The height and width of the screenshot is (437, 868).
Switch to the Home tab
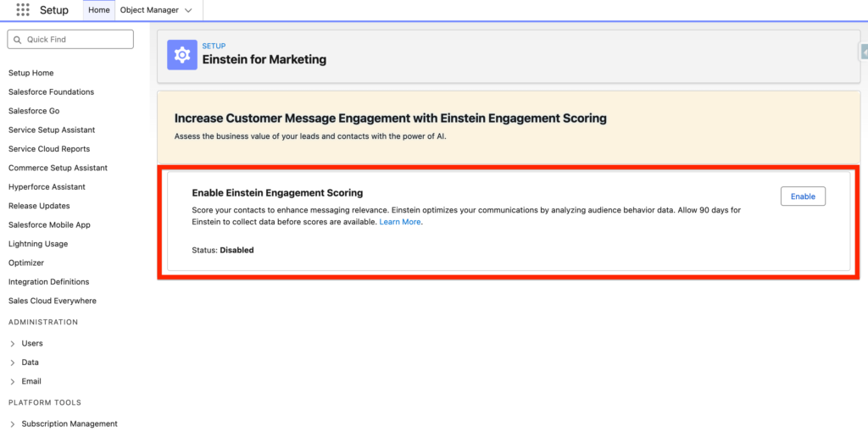(x=99, y=10)
